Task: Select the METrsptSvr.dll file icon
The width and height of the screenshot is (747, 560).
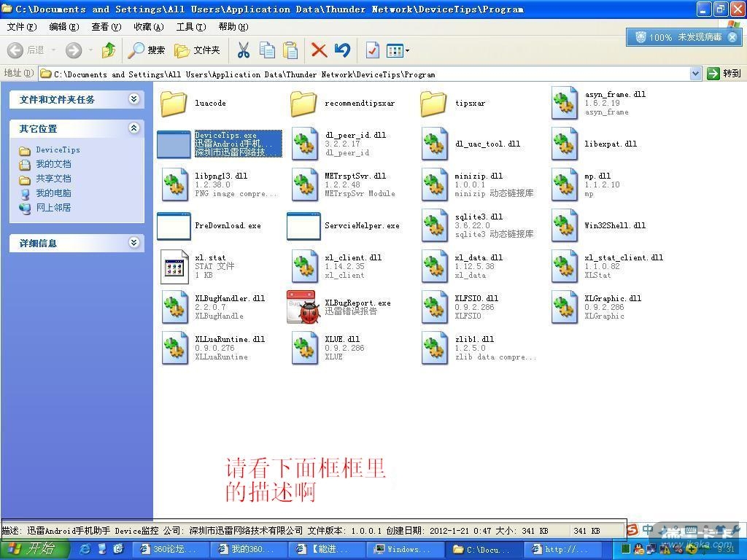Action: coord(305,184)
